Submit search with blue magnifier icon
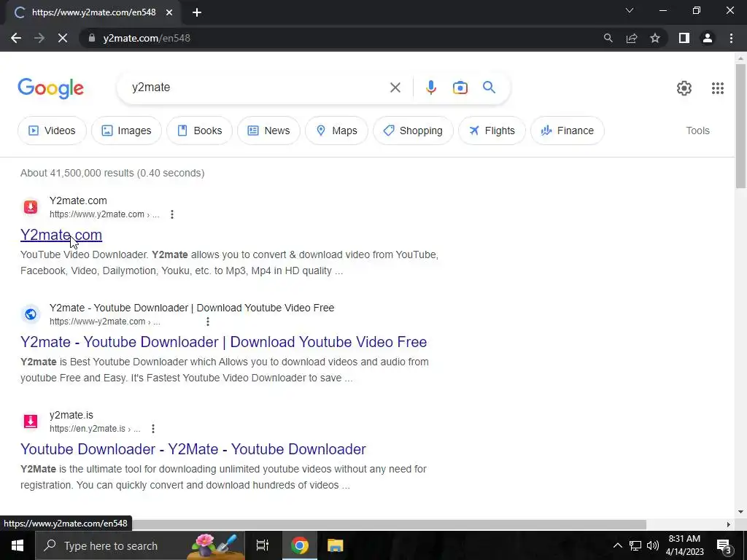Viewport: 747px width, 560px height. pos(489,87)
